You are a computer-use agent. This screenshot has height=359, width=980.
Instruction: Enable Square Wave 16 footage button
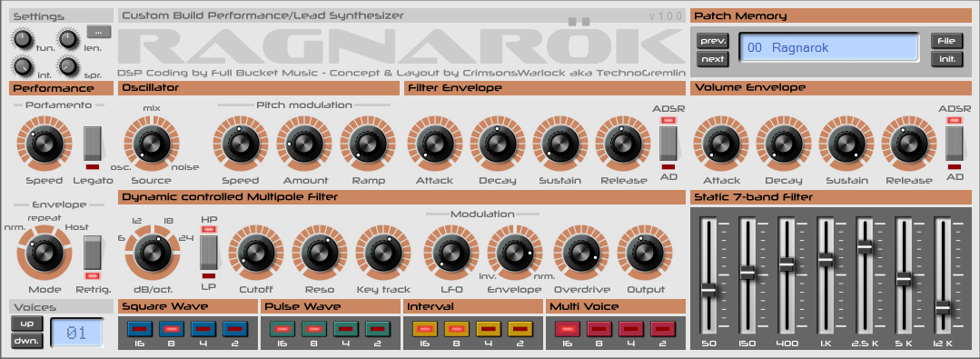tap(139, 328)
